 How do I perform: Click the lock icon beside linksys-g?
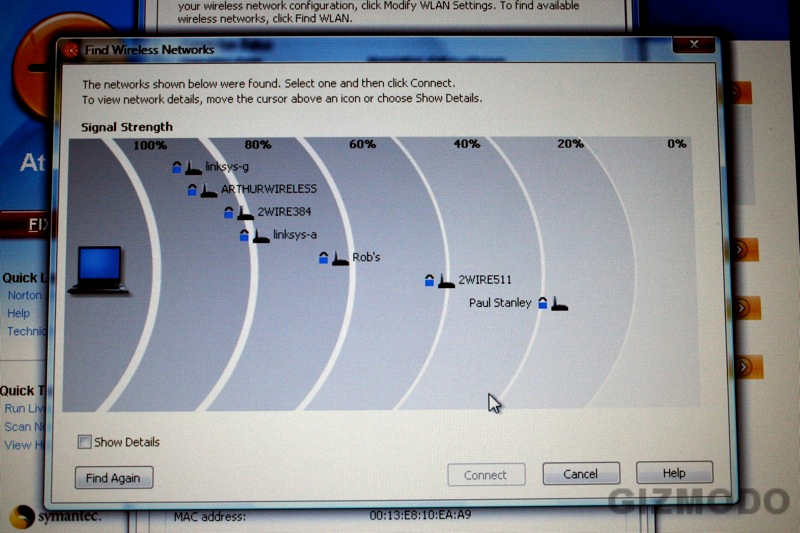tap(177, 167)
